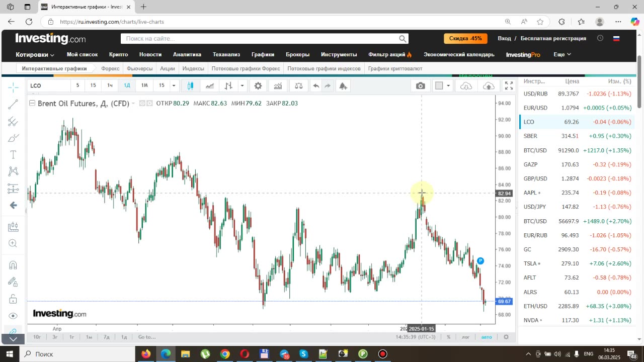644x362 pixels.
Task: Select SBER row in watchlist
Action: click(577, 136)
